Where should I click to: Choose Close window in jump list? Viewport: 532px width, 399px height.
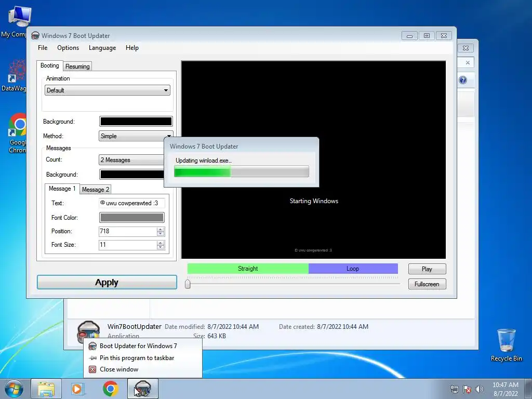pyautogui.click(x=143, y=369)
